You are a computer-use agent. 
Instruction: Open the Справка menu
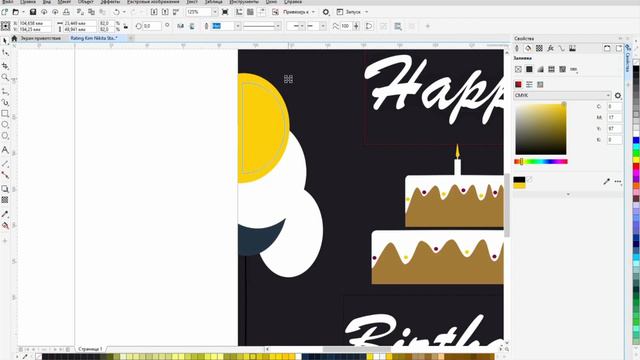pyautogui.click(x=293, y=2)
